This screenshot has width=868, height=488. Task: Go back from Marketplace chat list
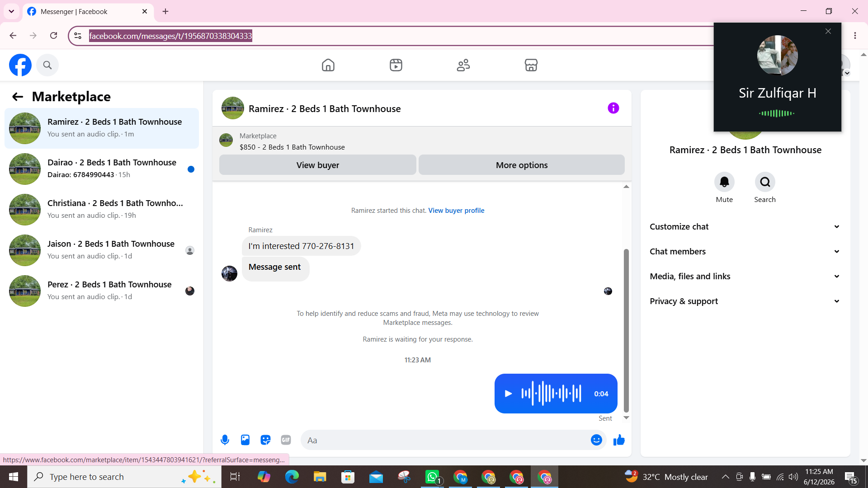pyautogui.click(x=18, y=97)
